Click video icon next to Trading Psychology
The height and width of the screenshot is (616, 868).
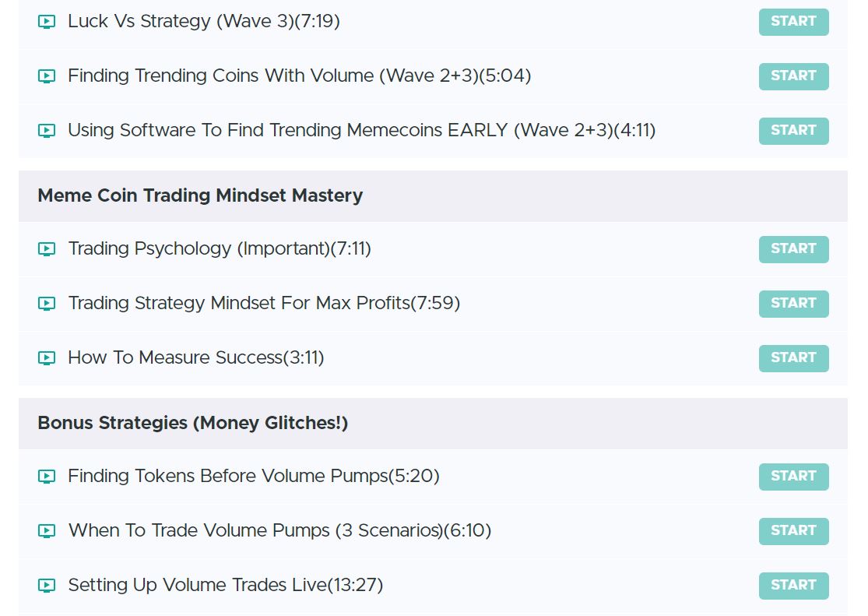47,249
